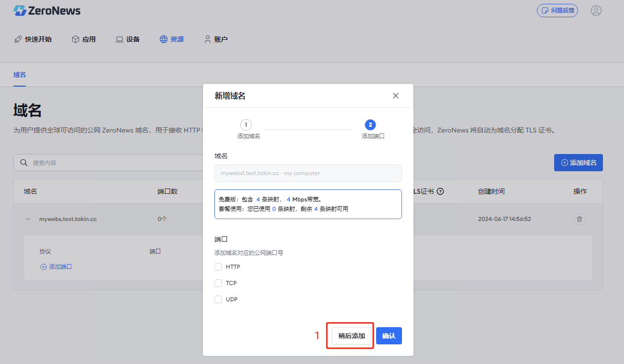The height and width of the screenshot is (364, 624).
Task: Open the 资源 menu
Action: coord(172,39)
